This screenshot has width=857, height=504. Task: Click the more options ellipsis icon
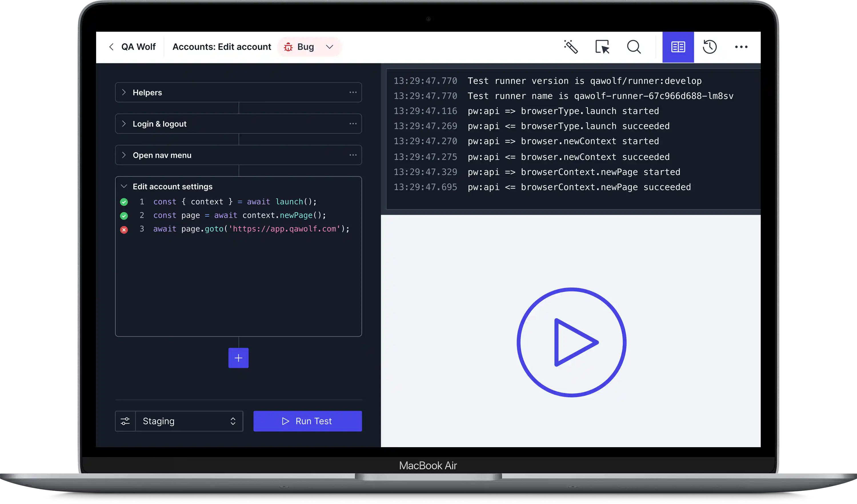742,47
